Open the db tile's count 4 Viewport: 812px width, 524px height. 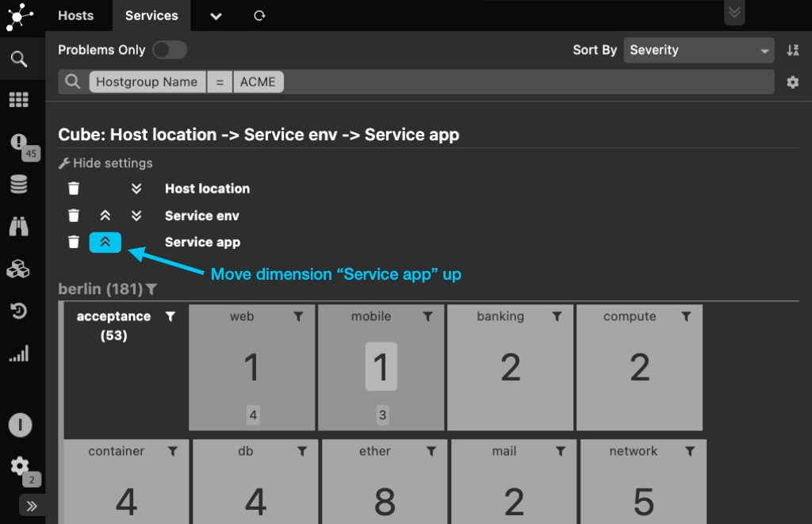[x=255, y=502]
